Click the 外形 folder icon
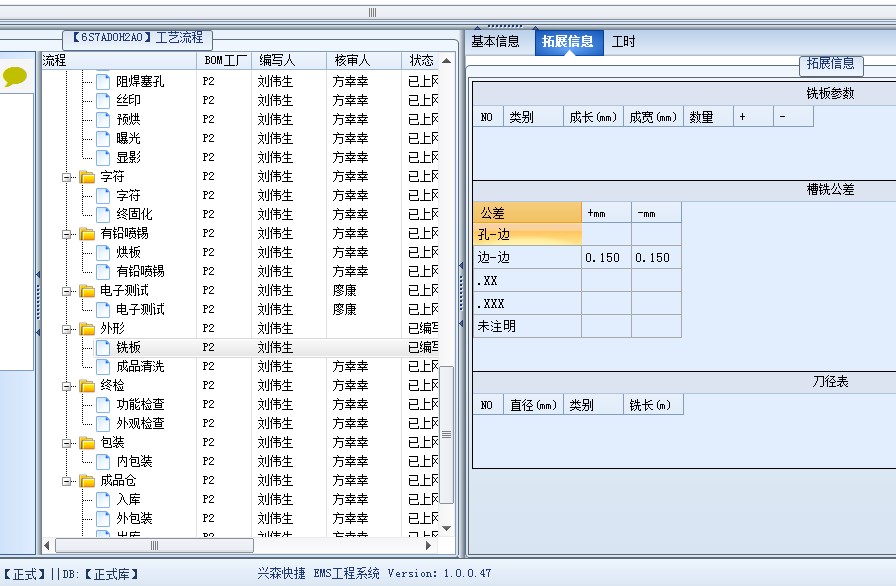This screenshot has width=896, height=586. [x=87, y=328]
